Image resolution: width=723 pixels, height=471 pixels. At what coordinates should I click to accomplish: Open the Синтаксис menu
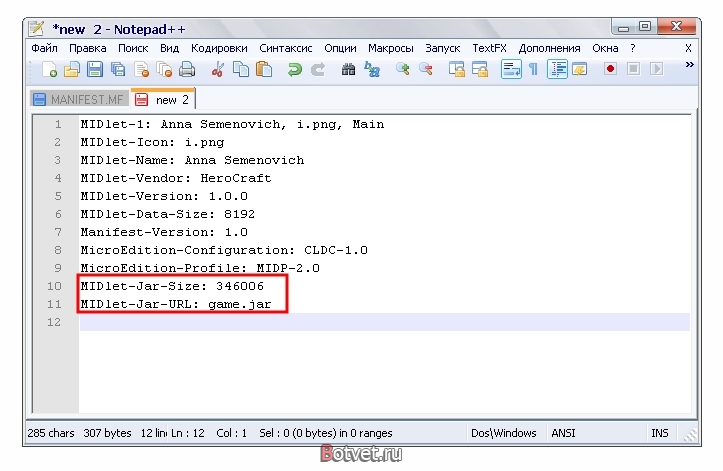285,48
